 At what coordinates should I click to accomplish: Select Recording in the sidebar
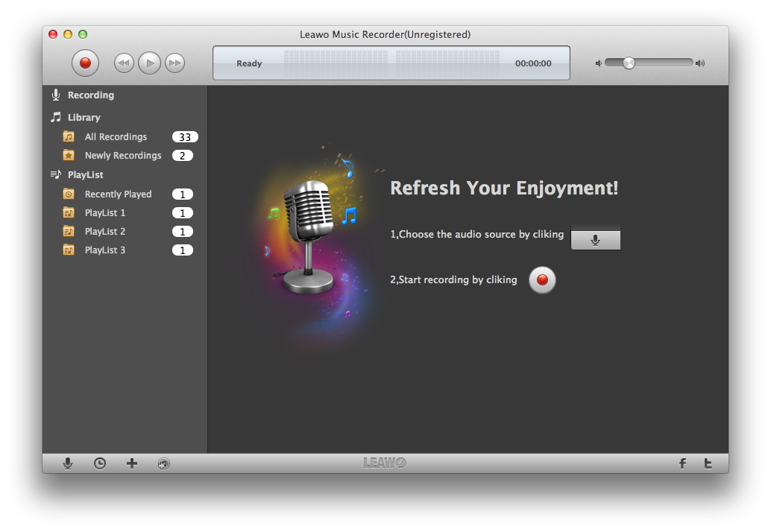pyautogui.click(x=90, y=95)
